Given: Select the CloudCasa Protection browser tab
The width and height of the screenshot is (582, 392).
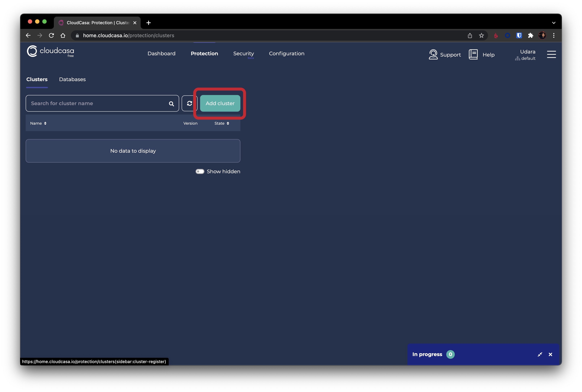Looking at the screenshot, I should [x=97, y=23].
